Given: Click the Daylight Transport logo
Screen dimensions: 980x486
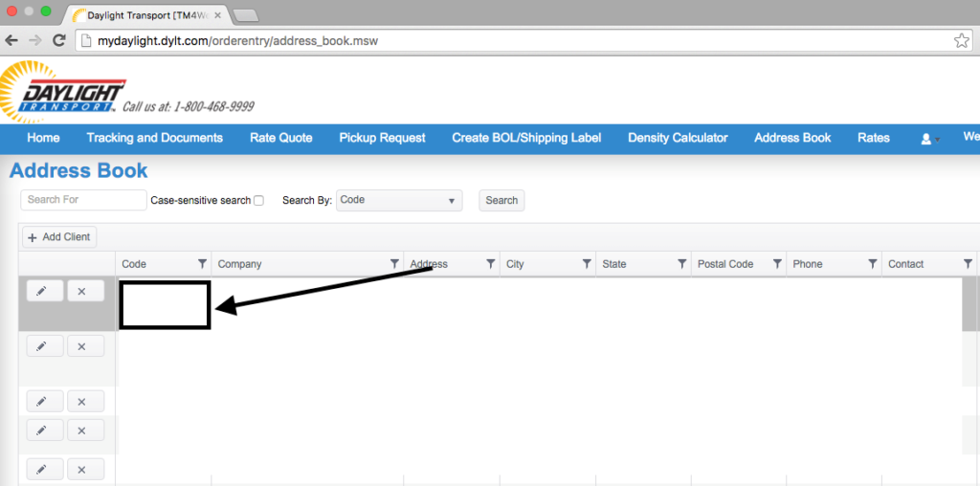Looking at the screenshot, I should pos(63,93).
